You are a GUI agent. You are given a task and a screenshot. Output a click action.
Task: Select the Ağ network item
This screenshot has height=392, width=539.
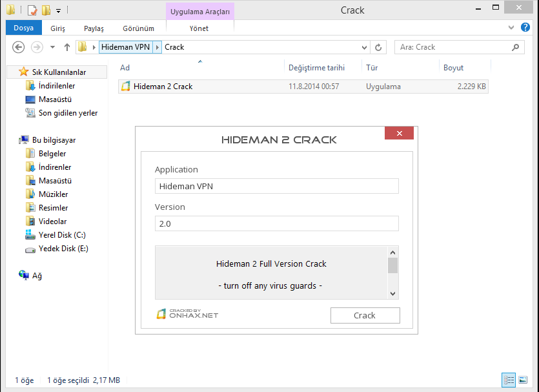(x=37, y=276)
